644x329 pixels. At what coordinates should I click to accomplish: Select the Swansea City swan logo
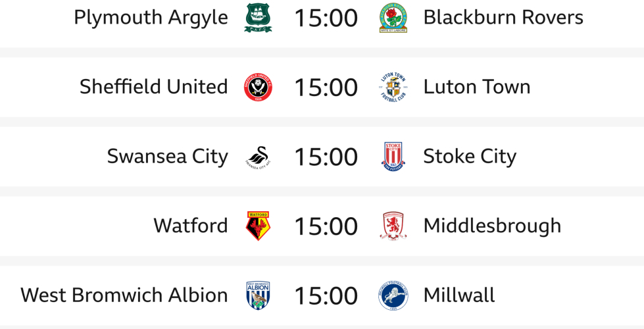coord(258,157)
